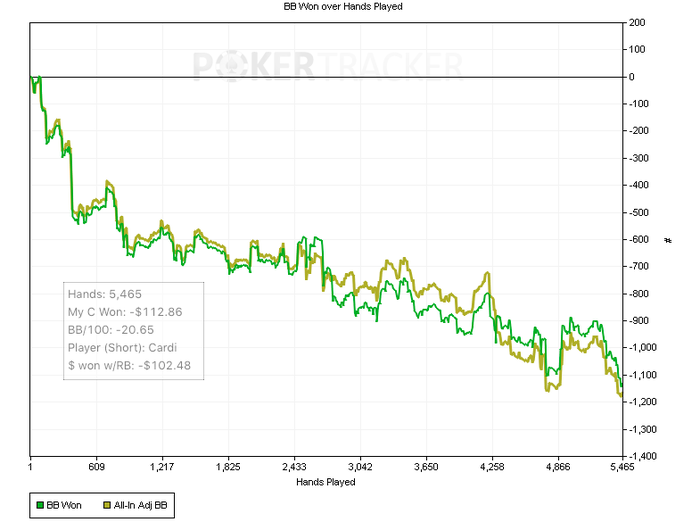Click the My C Won: -$112.86 line
Screen dimensions: 700x522
pos(125,312)
